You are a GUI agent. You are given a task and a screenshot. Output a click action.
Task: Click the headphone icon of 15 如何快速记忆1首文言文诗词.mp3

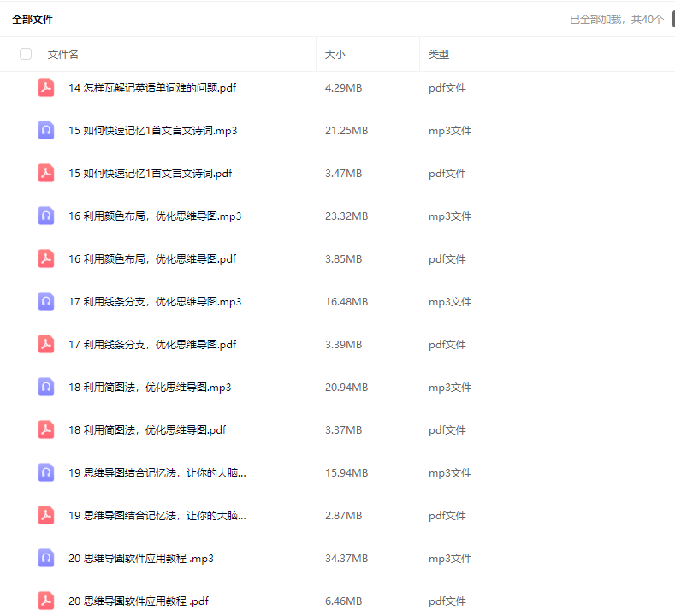point(46,130)
